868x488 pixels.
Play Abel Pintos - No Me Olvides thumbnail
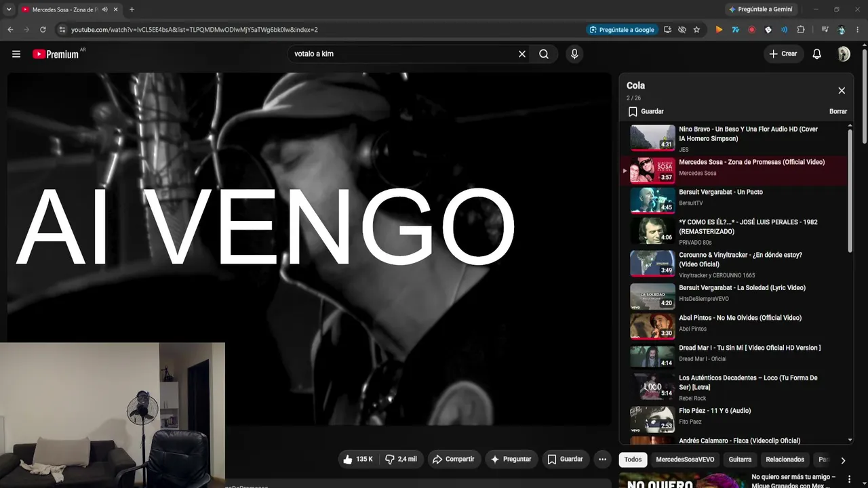[652, 326]
